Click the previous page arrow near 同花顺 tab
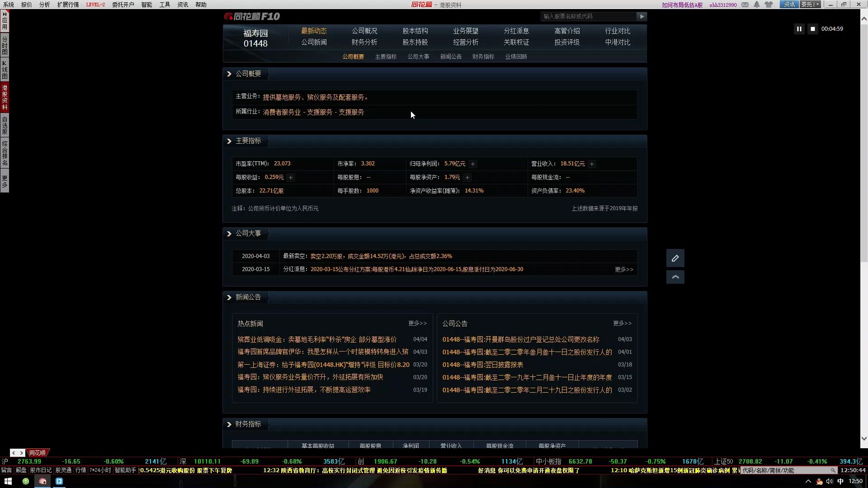 [x=14, y=453]
